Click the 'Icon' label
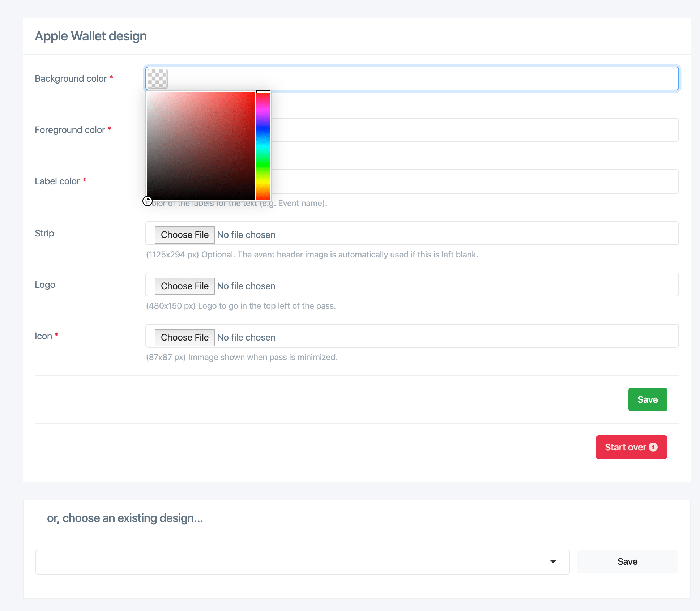The image size is (700, 611). tap(43, 336)
